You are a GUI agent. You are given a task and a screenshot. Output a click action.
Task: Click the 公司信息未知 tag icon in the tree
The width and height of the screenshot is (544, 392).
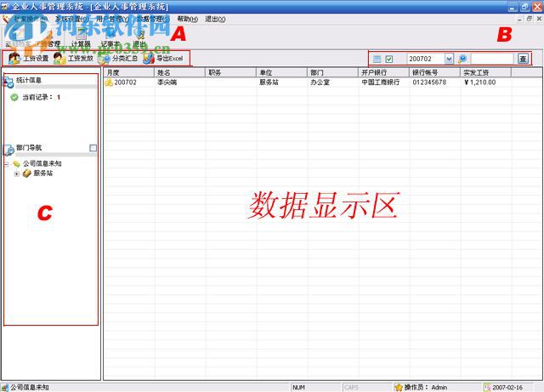(x=17, y=163)
